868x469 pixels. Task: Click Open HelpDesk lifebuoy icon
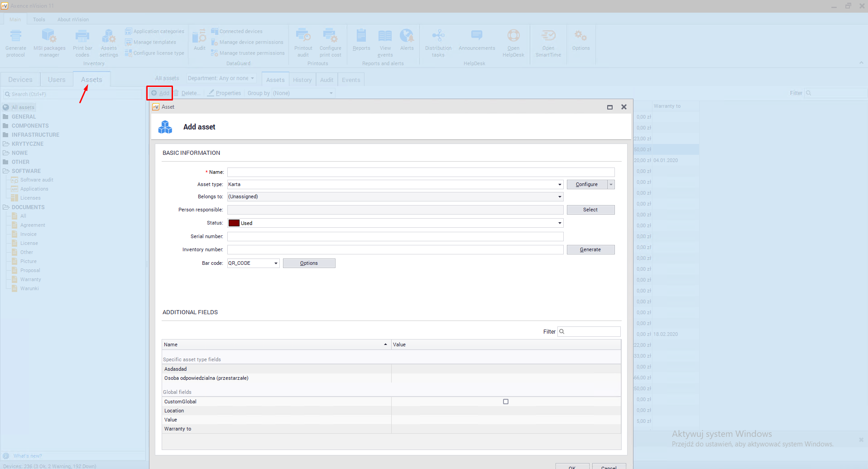point(513,36)
